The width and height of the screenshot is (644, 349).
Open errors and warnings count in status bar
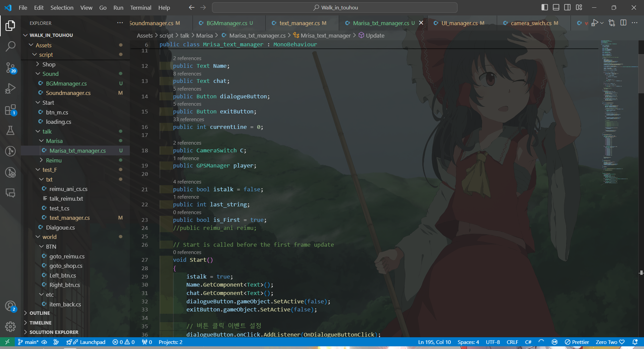coord(123,342)
